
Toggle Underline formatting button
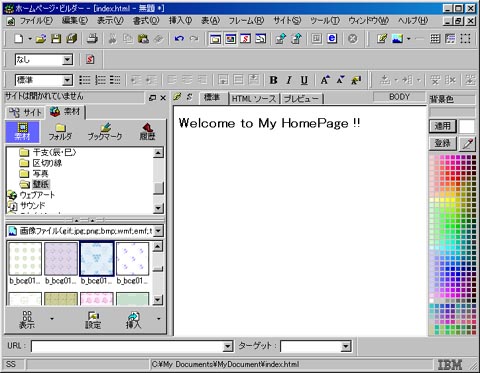304,80
